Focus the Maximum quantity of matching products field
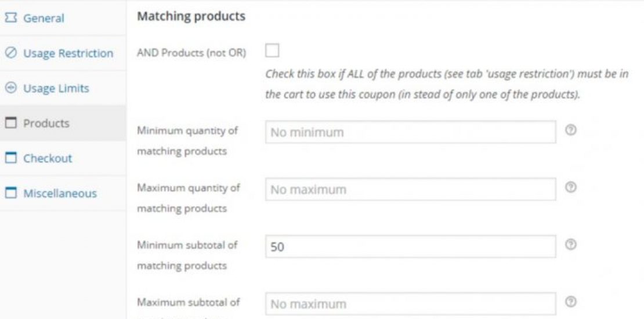The width and height of the screenshot is (644, 319). pos(410,190)
